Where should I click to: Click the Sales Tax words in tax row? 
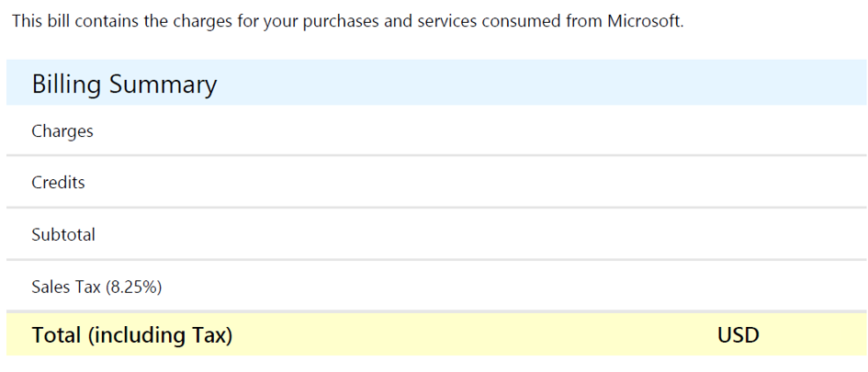(66, 287)
